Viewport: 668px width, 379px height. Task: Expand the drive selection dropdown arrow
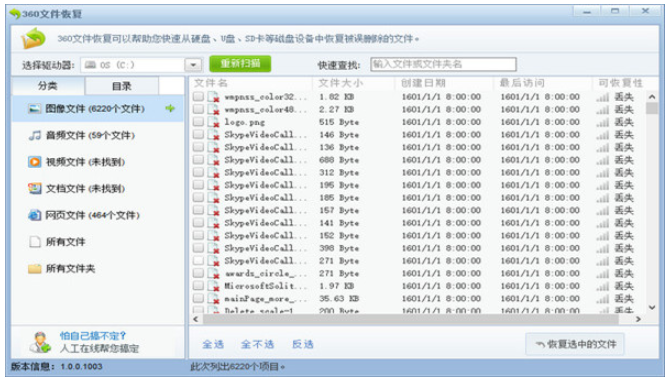pyautogui.click(x=193, y=65)
